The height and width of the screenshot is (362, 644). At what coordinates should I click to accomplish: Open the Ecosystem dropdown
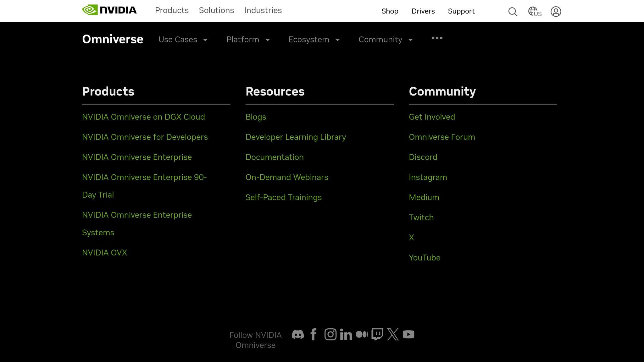coord(314,40)
